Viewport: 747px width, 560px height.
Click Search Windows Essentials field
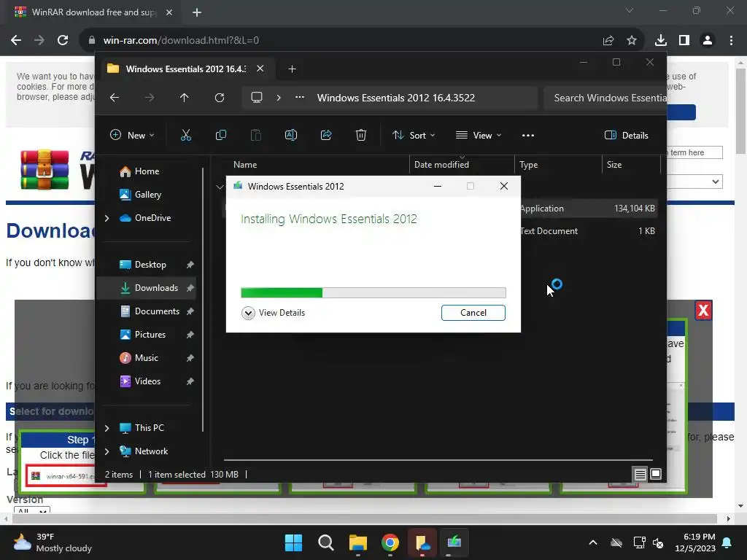click(605, 98)
